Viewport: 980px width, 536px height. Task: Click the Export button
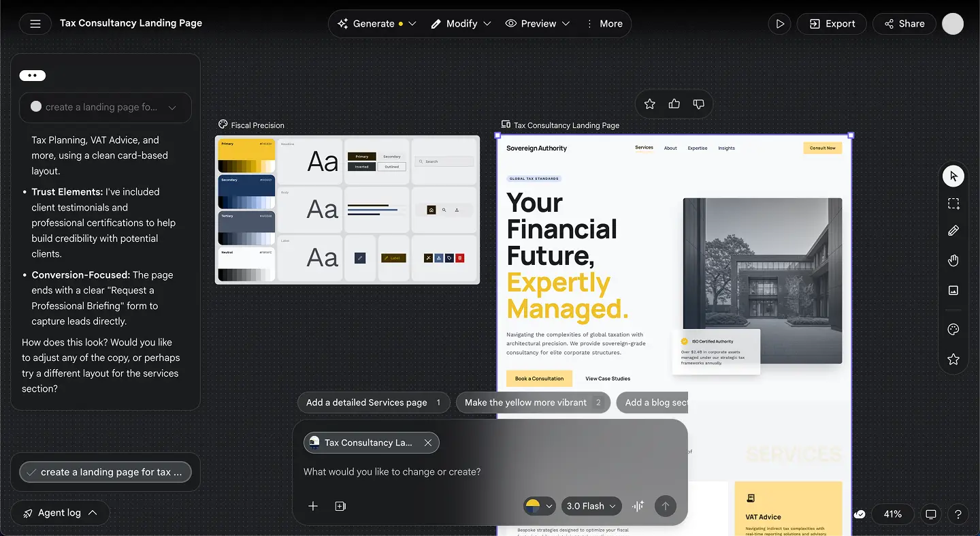tap(832, 23)
